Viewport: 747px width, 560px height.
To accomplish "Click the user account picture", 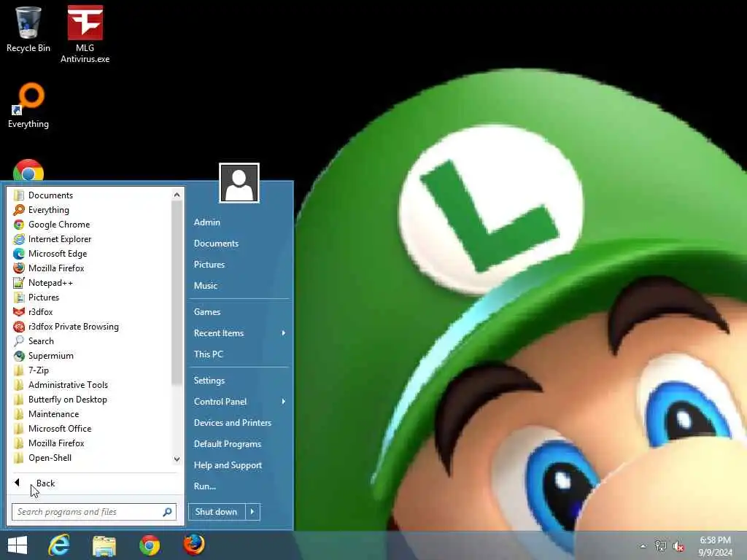I will pos(239,183).
